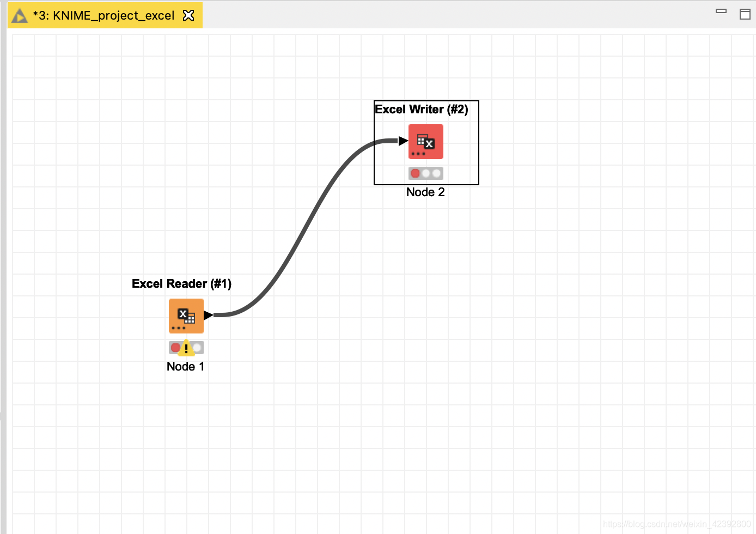Image resolution: width=756 pixels, height=534 pixels.
Task: Click the Excel Writer traffic light status
Action: click(x=426, y=173)
